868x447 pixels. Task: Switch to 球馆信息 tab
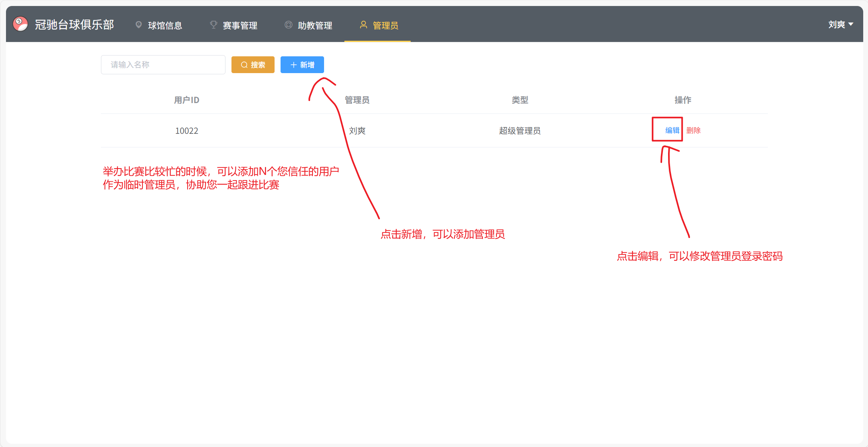[165, 26]
